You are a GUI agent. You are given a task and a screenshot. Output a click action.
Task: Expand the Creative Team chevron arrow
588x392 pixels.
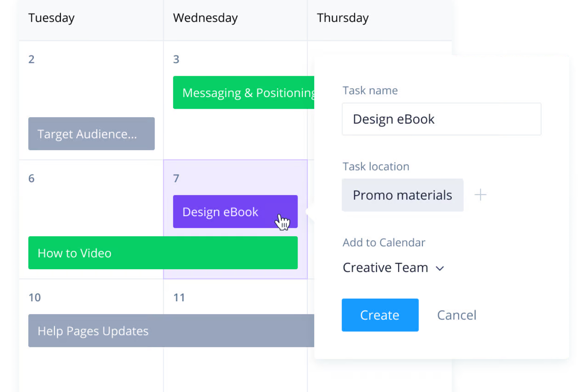[x=439, y=268]
